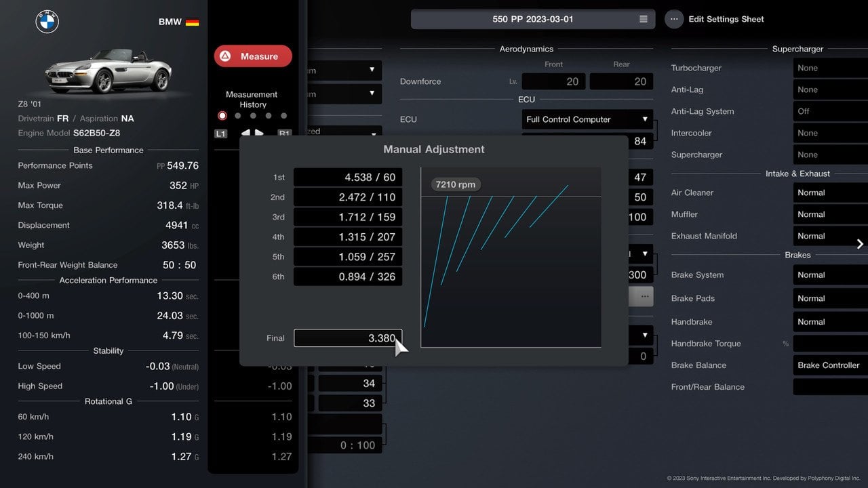The width and height of the screenshot is (868, 488).
Task: Select the 4th gear ratio field
Action: click(348, 237)
